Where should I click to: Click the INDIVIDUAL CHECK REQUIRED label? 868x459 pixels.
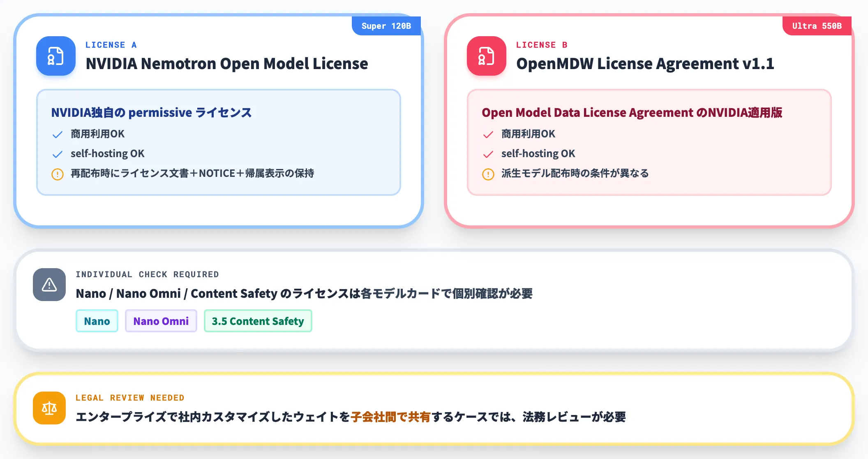[x=147, y=274]
